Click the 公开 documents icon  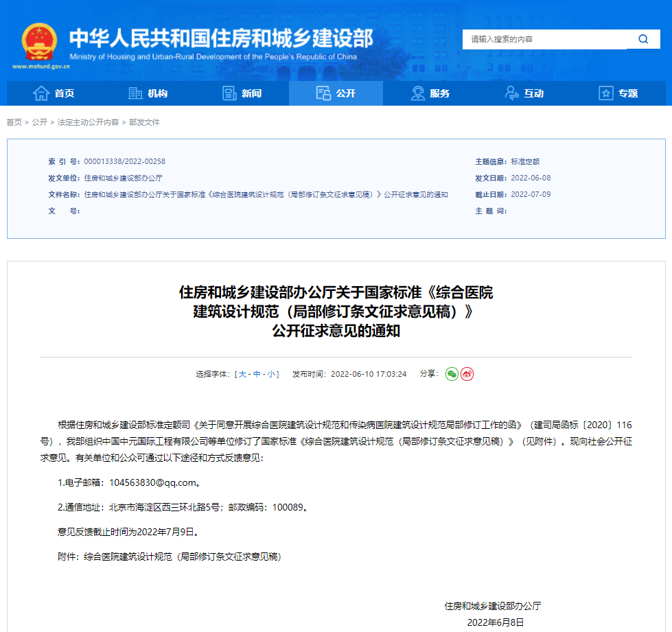(323, 93)
